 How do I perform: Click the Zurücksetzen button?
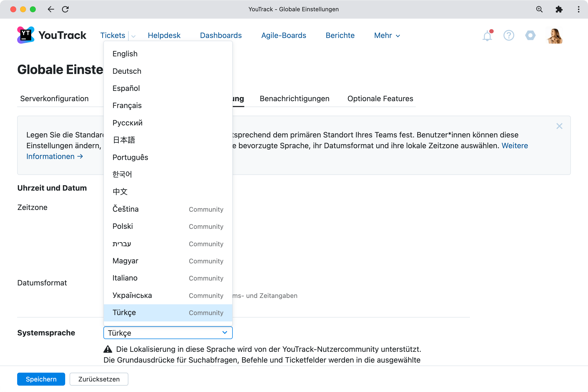[x=99, y=379]
